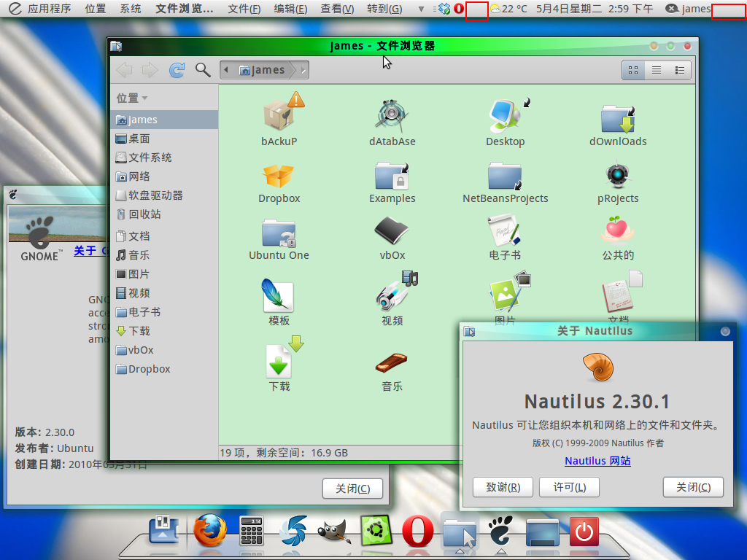Open the 应用程序 menu
Image resolution: width=747 pixels, height=560 pixels.
coord(49,9)
